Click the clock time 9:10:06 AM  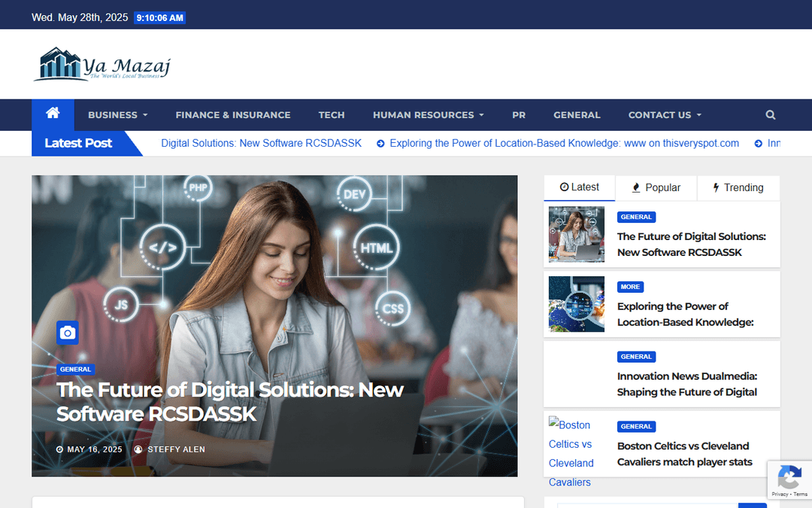(x=160, y=17)
